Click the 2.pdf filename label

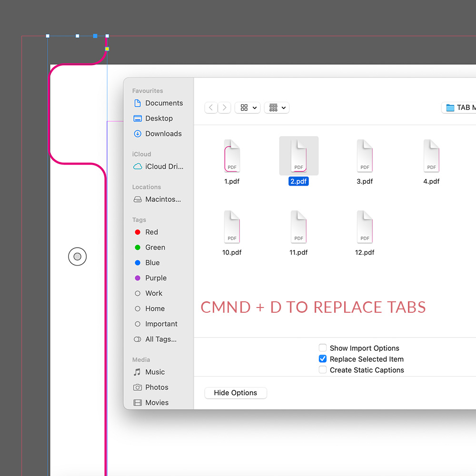pyautogui.click(x=299, y=181)
